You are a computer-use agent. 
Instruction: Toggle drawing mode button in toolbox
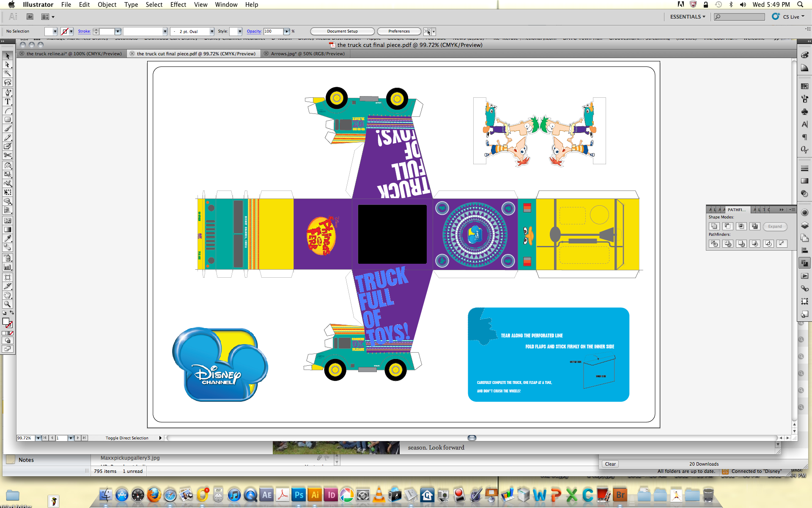tap(7, 341)
